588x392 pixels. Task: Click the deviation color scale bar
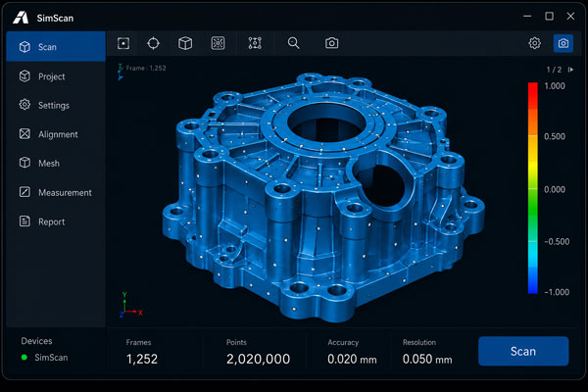pos(533,188)
